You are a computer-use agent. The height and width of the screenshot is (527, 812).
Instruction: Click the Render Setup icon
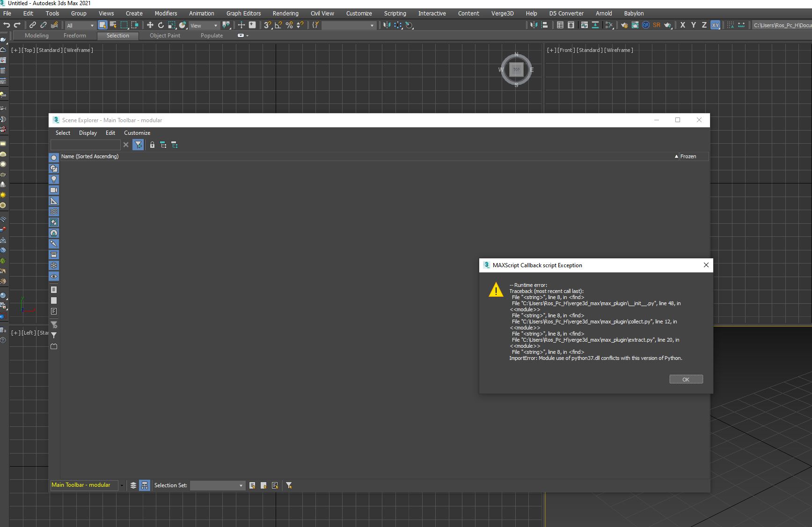pyautogui.click(x=624, y=25)
